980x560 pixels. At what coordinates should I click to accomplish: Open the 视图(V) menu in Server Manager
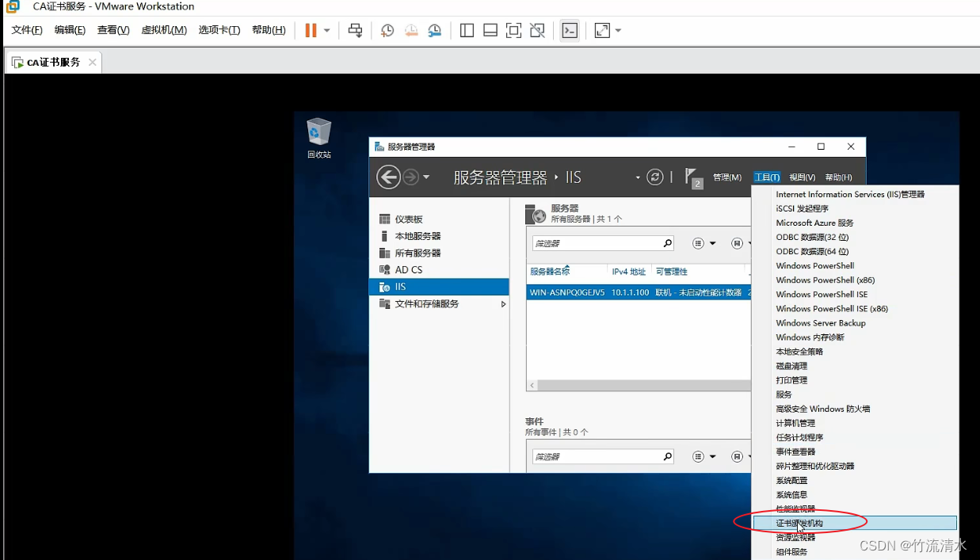803,177
